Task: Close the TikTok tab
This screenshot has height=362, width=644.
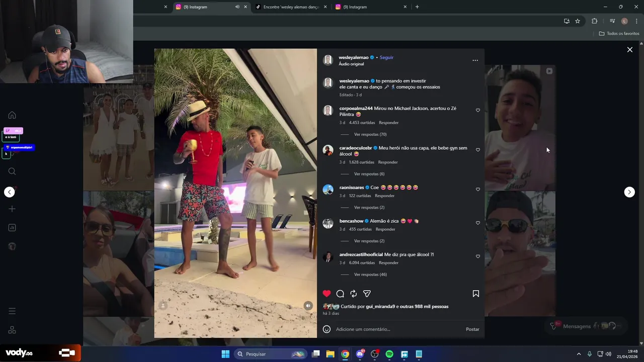Action: pyautogui.click(x=325, y=7)
